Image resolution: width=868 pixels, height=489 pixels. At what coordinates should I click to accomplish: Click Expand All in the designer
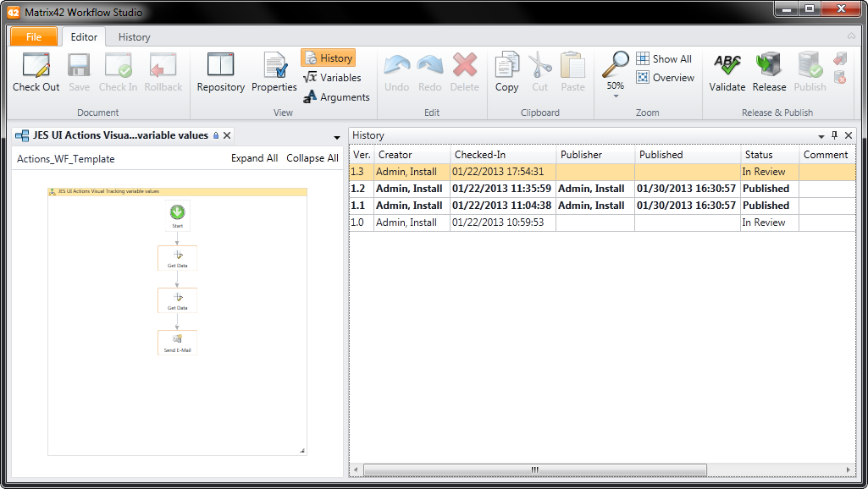pyautogui.click(x=255, y=158)
